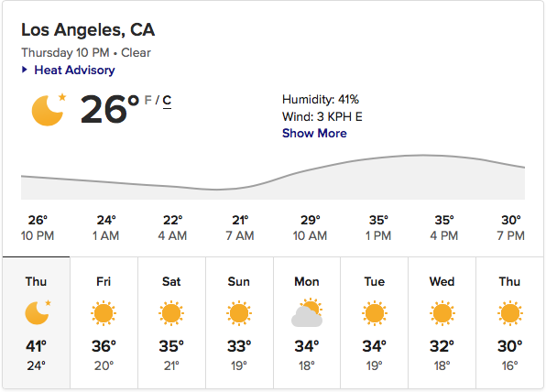Image resolution: width=546 pixels, height=392 pixels.
Task: Click Friday's sunny weather icon
Action: click(104, 313)
